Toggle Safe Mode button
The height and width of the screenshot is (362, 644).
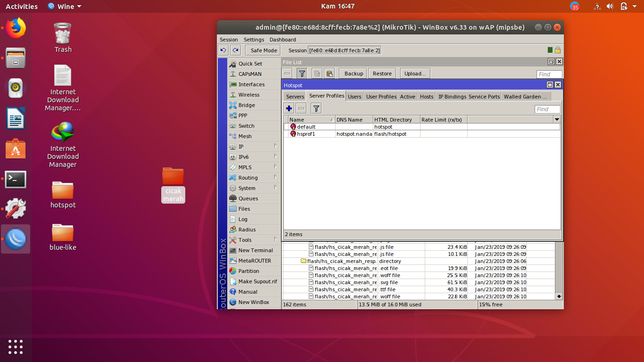[x=263, y=50]
